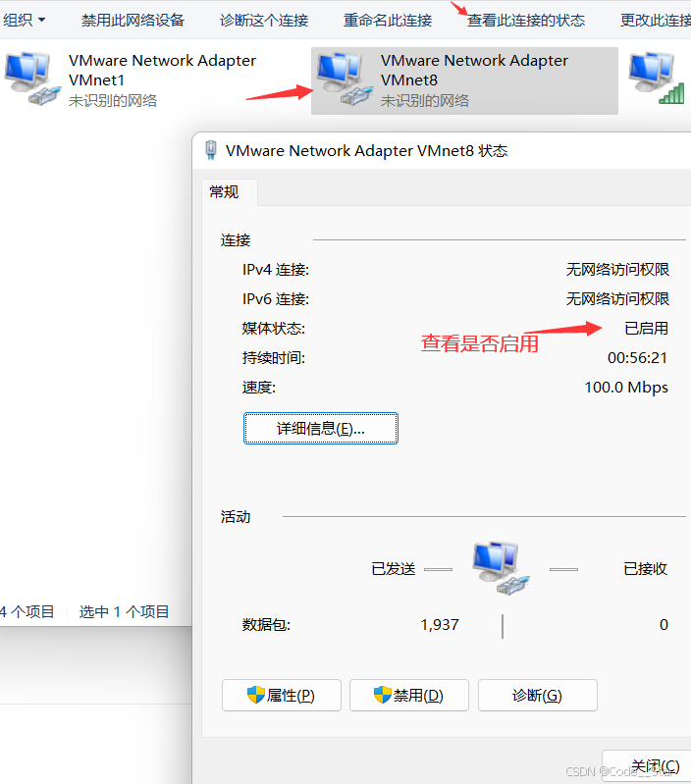Viewport: 691px width, 784px height.
Task: Disable the adapter with 禁用(D)
Action: coord(409,695)
